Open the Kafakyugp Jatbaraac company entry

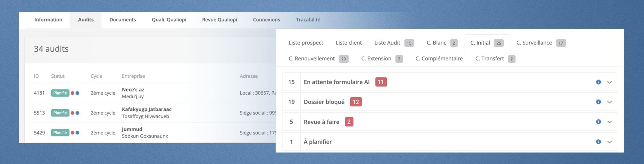pos(147,109)
